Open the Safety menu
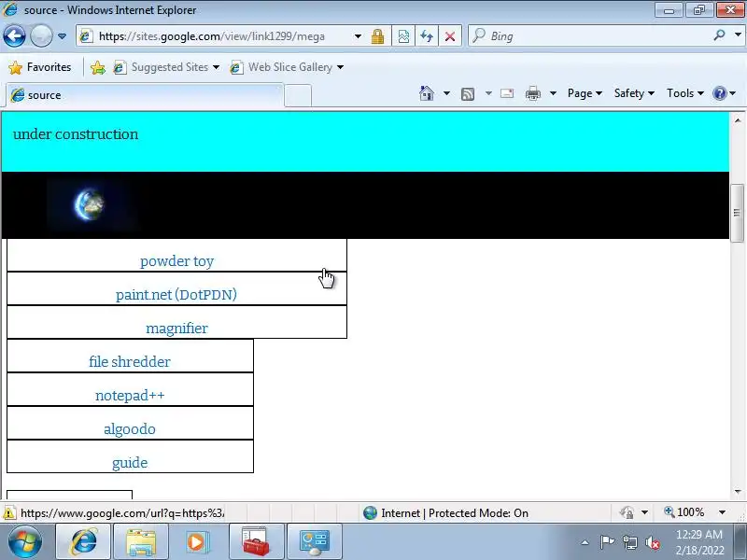 point(634,93)
